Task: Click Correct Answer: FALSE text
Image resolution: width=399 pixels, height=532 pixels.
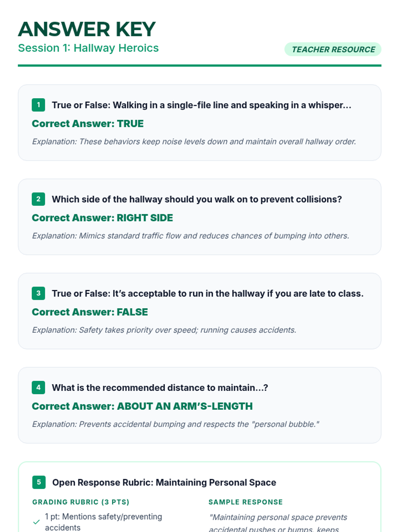Action: click(x=90, y=312)
